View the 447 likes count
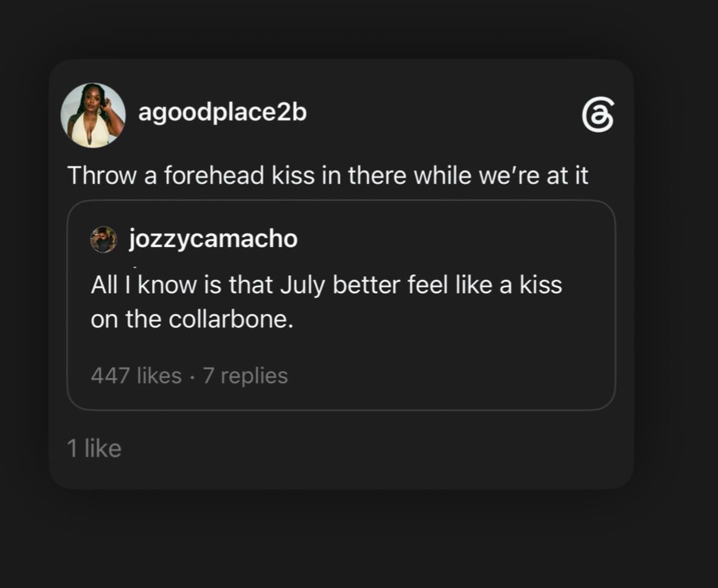The width and height of the screenshot is (718, 588). click(x=136, y=376)
